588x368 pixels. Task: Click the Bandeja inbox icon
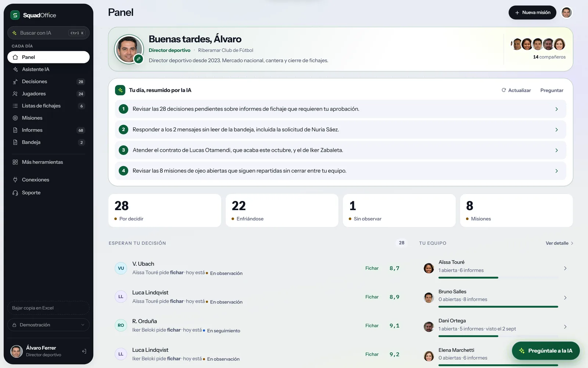15,142
